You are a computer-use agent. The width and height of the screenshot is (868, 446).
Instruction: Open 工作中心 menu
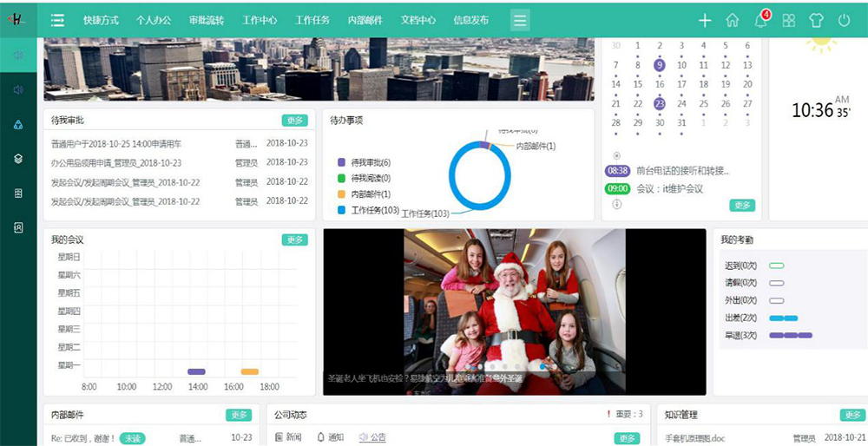(x=260, y=21)
